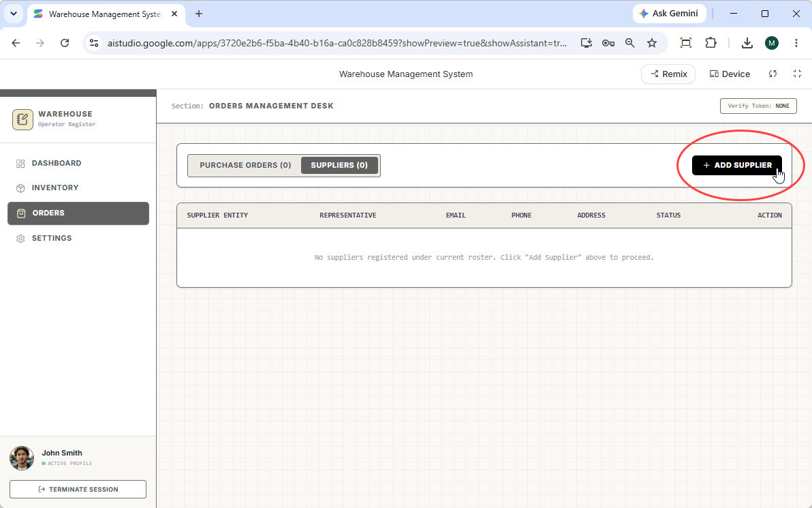Switch to Purchase Orders tab
Screen dimensions: 812x508
tap(245, 166)
